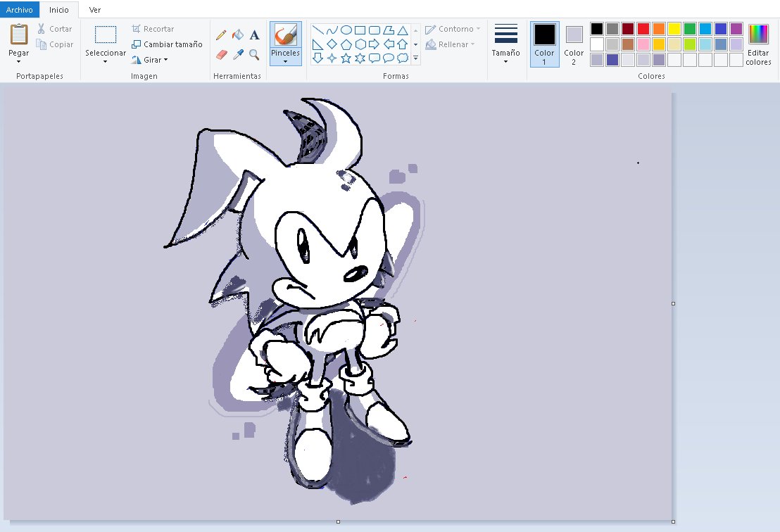The image size is (780, 532).
Task: Pick the white color swatch
Action: (x=597, y=44)
